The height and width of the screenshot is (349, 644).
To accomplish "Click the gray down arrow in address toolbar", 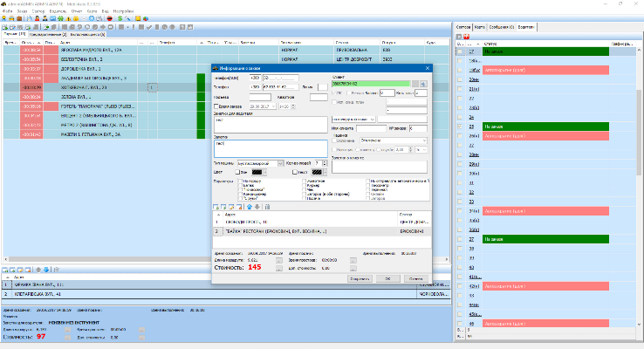I will pyautogui.click(x=259, y=206).
